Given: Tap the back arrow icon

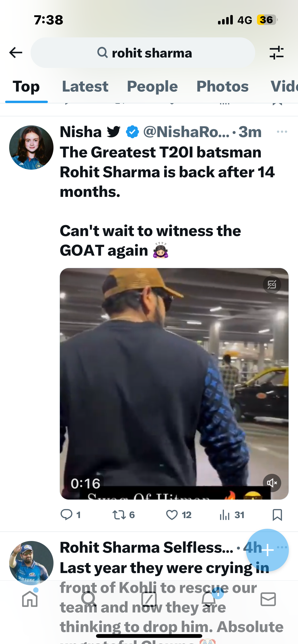Looking at the screenshot, I should click(16, 53).
